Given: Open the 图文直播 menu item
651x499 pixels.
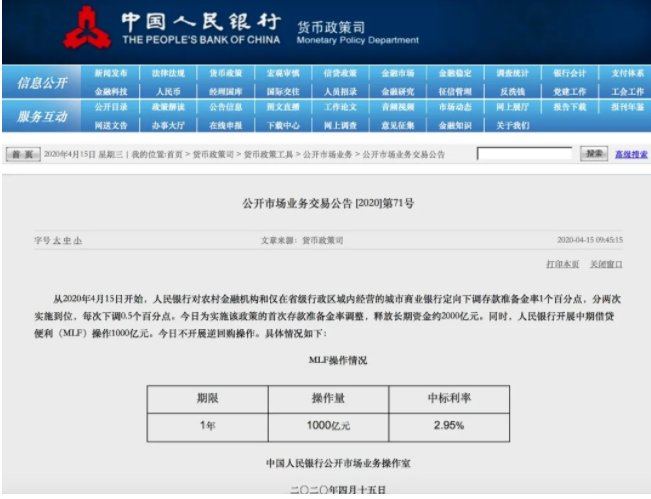Looking at the screenshot, I should [x=283, y=107].
